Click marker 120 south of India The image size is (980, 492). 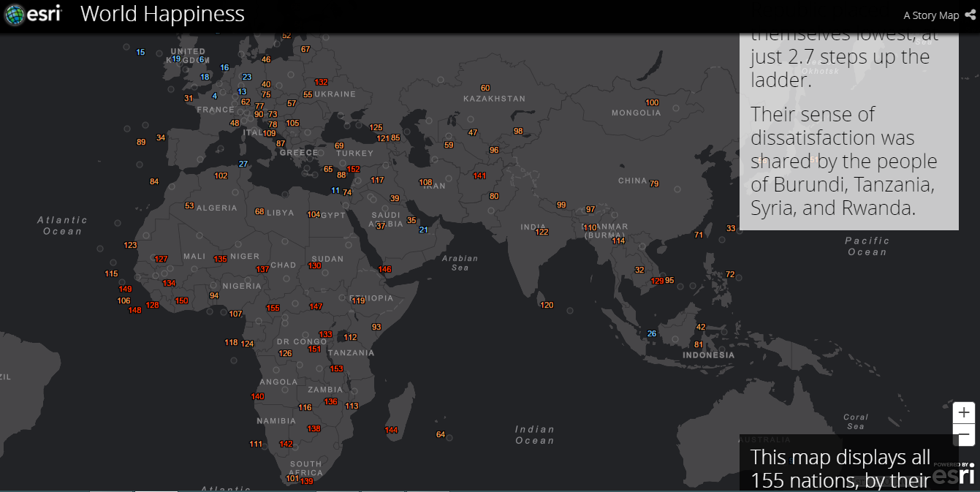547,306
